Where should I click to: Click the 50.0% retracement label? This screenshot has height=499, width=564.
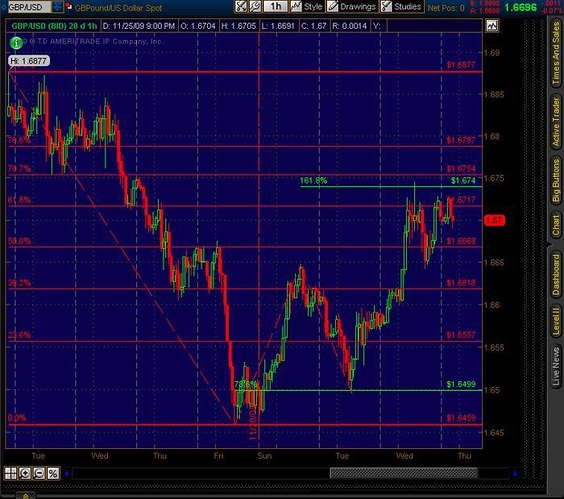pyautogui.click(x=19, y=241)
